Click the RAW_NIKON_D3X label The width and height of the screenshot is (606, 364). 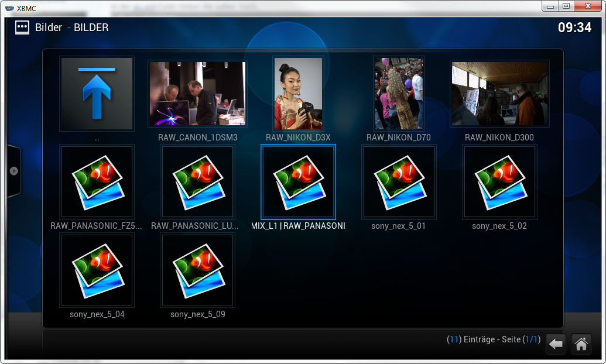coord(298,138)
